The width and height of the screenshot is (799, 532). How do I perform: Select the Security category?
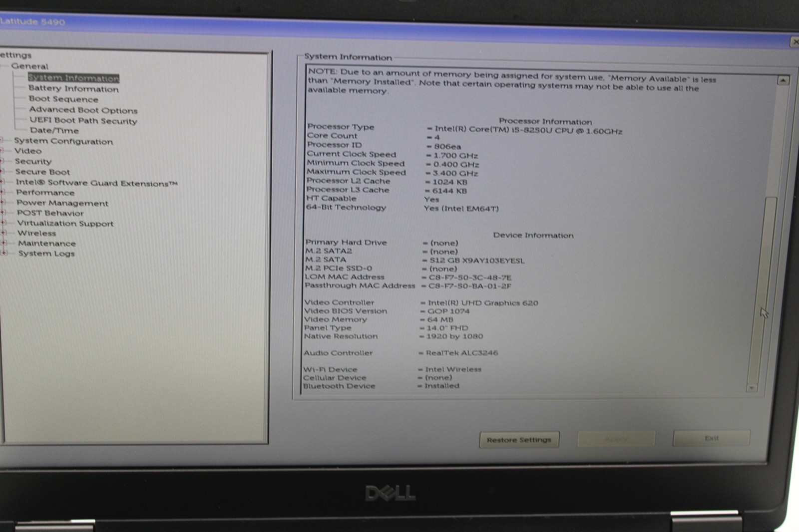(x=33, y=162)
